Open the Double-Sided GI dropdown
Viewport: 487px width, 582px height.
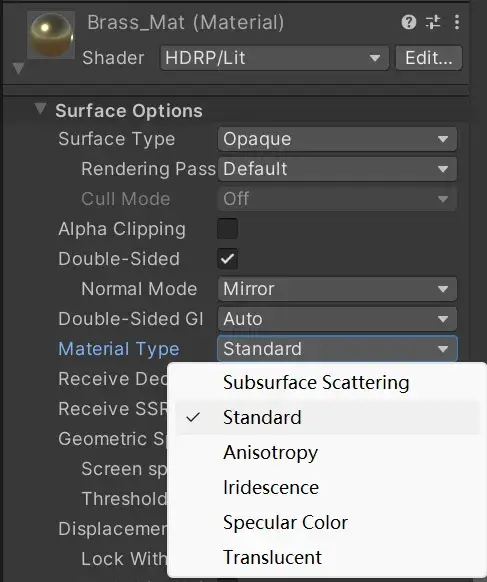(x=337, y=319)
